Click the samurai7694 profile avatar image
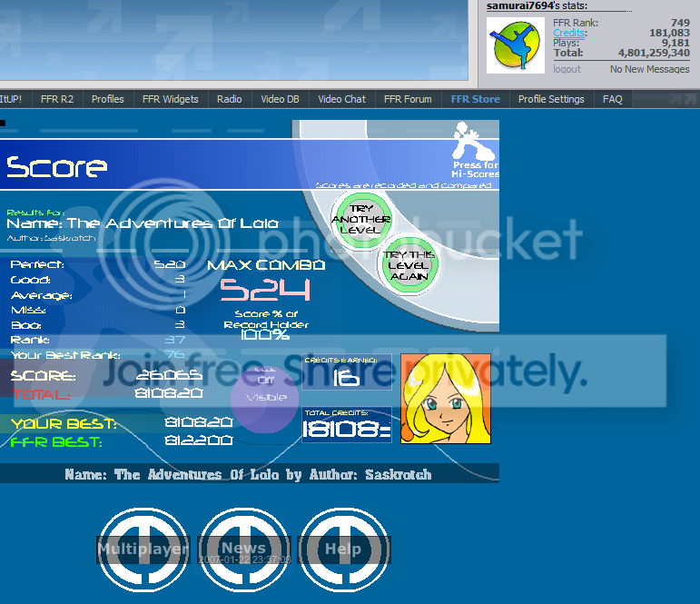The width and height of the screenshot is (700, 604). coord(516,45)
